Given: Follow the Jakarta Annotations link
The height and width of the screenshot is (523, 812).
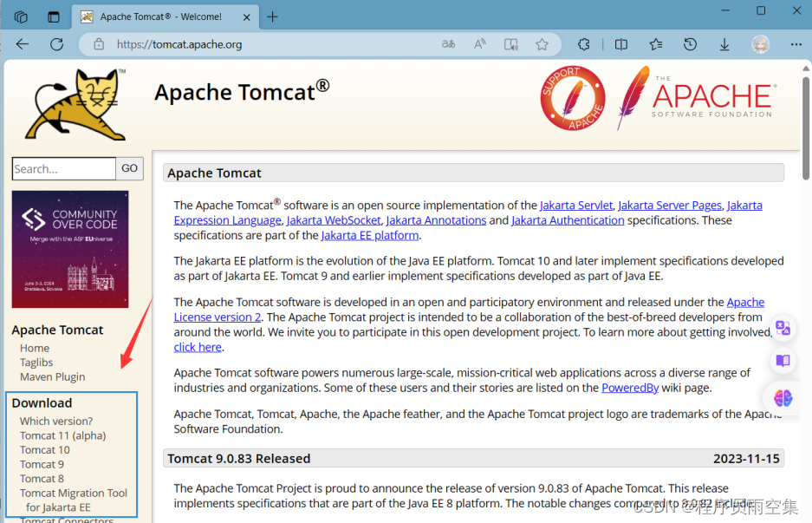Looking at the screenshot, I should click(436, 220).
